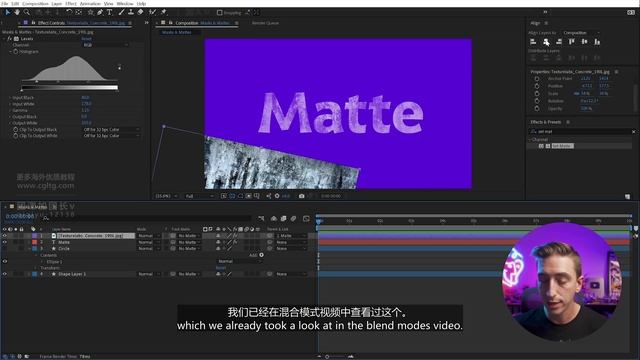
Task: Open the Composition menu
Action: pyautogui.click(x=36, y=3)
